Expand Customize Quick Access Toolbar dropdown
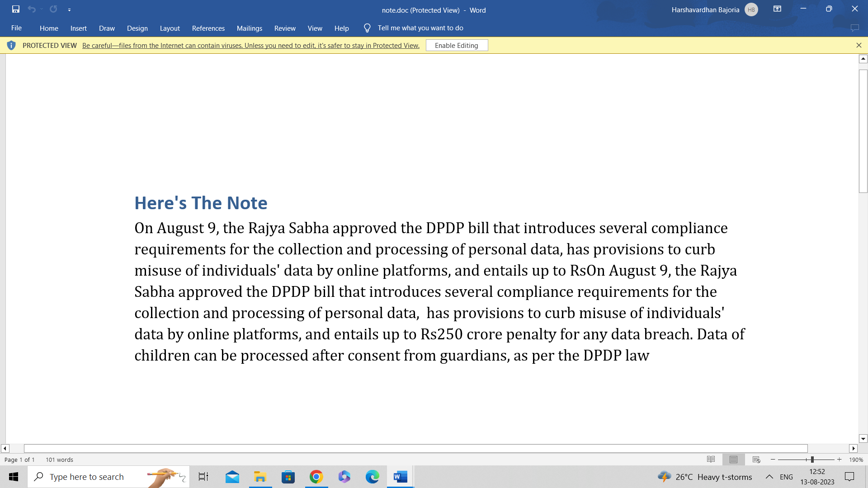This screenshot has width=868, height=488. (x=69, y=9)
